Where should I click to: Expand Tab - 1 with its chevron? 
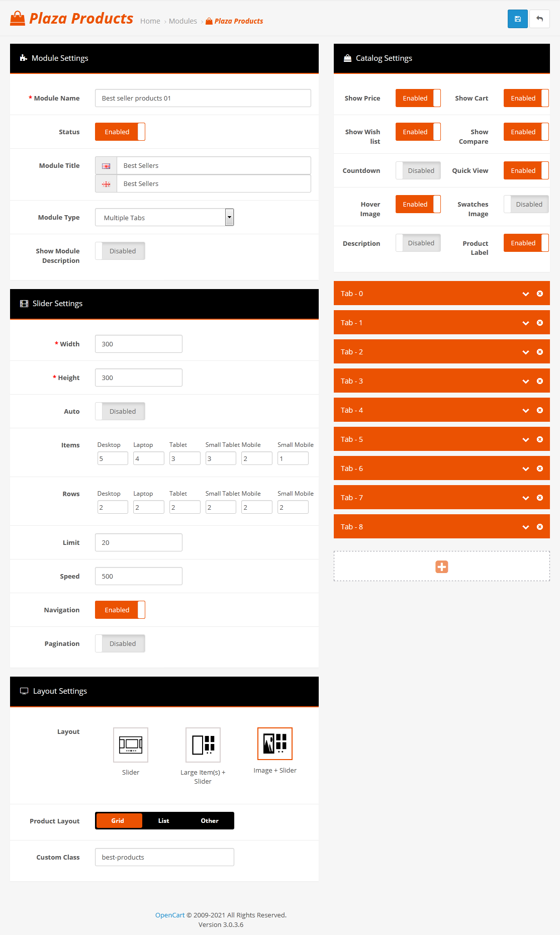click(x=526, y=323)
